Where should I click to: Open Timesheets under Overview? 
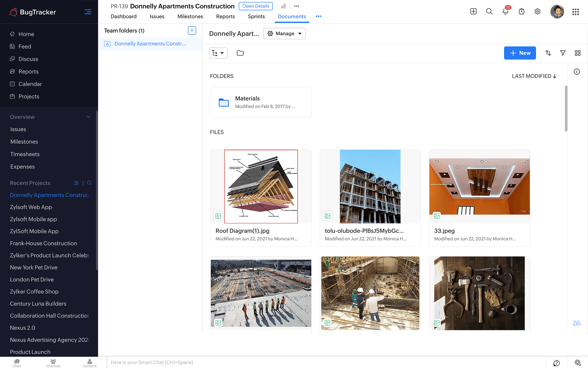(x=25, y=154)
